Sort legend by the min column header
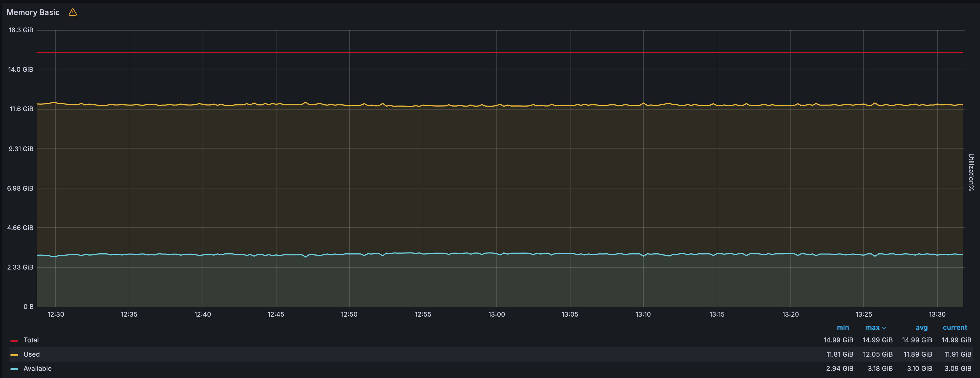Screen dimensions: 980x378 (x=843, y=327)
